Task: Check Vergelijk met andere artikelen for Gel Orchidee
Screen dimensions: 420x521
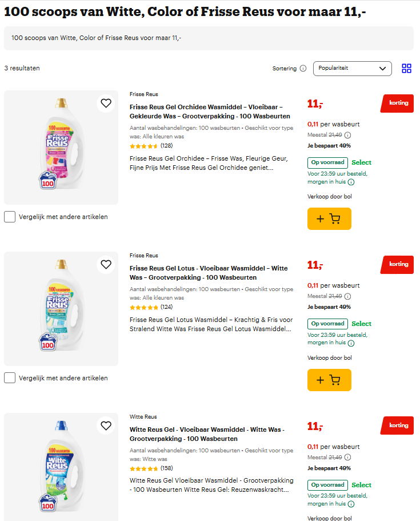Action: coord(9,217)
